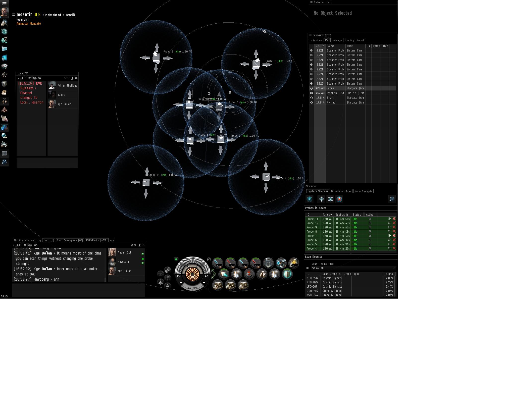Image resolution: width=508 pixels, height=420 pixels.
Task: Toggle Active checkbox for Probe 11
Action: point(370,219)
